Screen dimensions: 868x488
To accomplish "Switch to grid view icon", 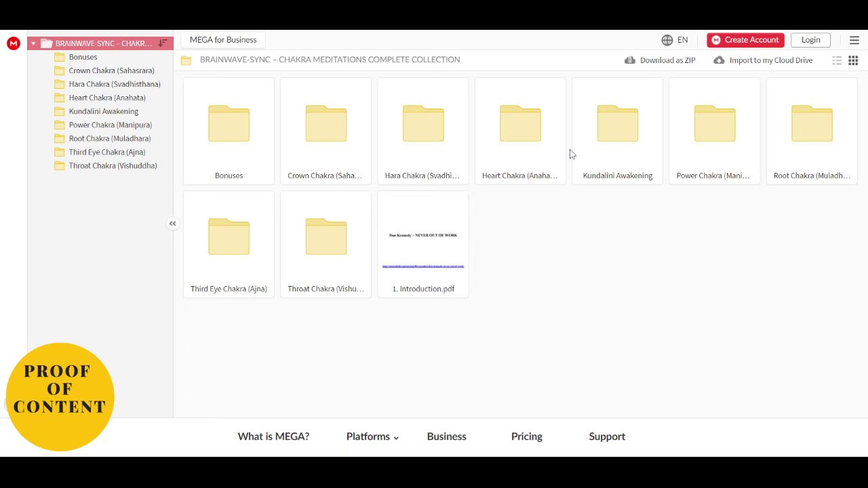I will pyautogui.click(x=853, y=60).
